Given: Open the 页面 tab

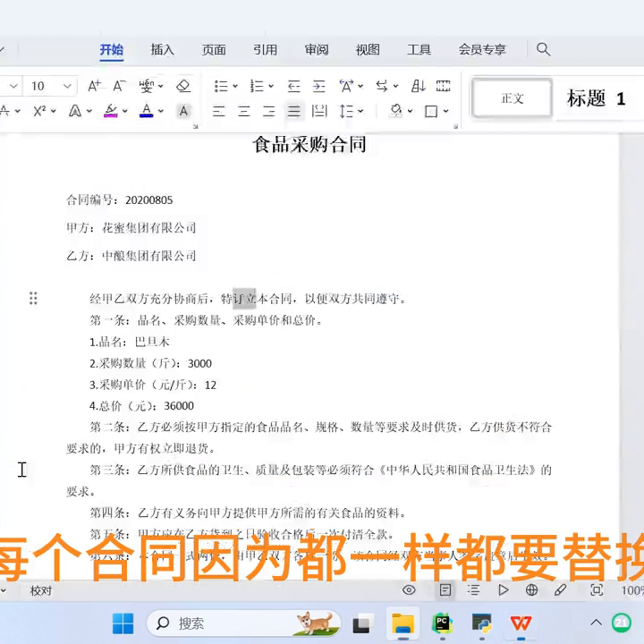Looking at the screenshot, I should (214, 50).
